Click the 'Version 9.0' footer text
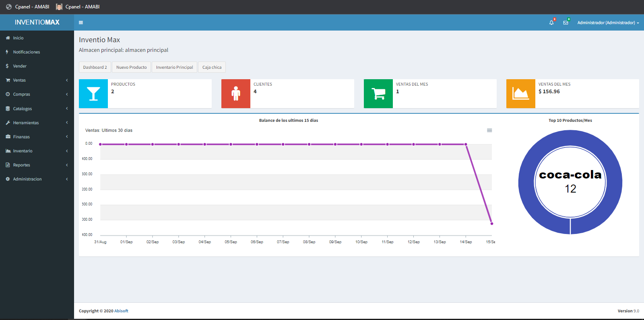 (628, 311)
